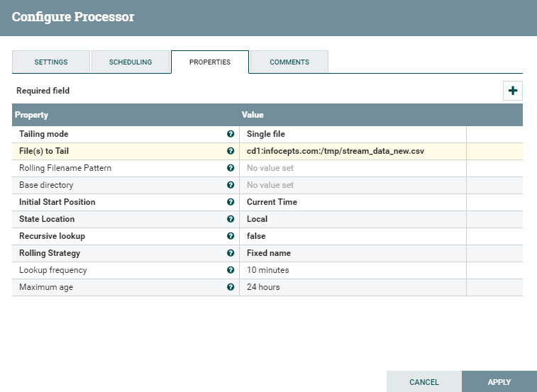
Task: Click help icon for Recursive lookup
Action: [x=231, y=236]
